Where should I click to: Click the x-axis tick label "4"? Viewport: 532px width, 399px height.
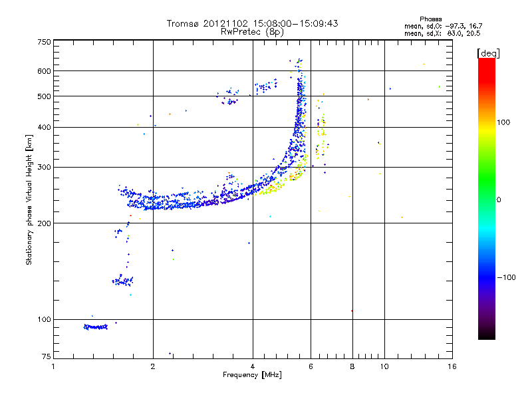pos(253,366)
